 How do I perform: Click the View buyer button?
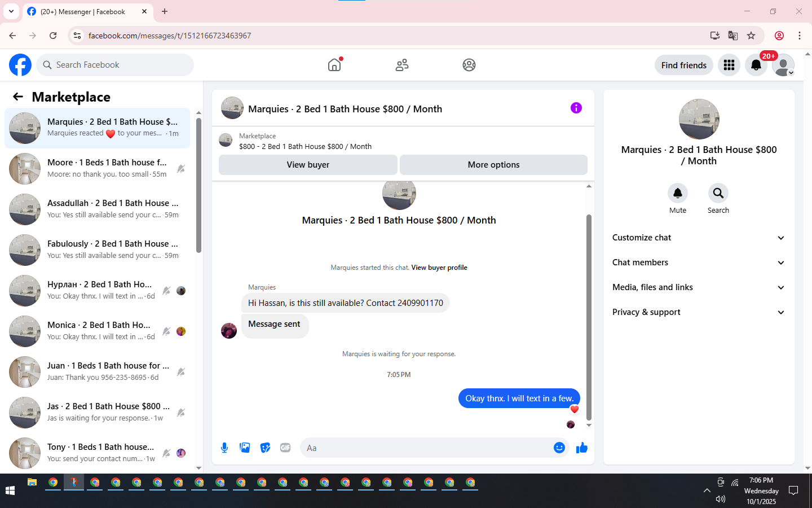pos(308,165)
